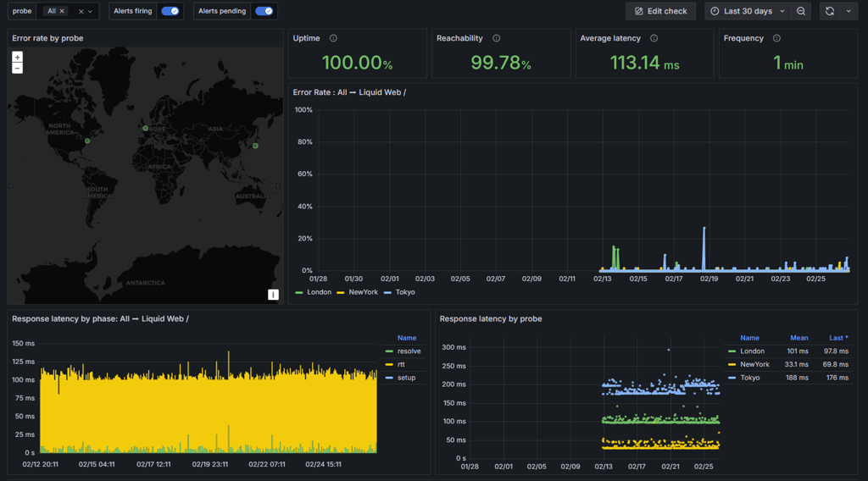The height and width of the screenshot is (481, 868).
Task: Click the Europe probe marker on map
Action: tap(145, 128)
